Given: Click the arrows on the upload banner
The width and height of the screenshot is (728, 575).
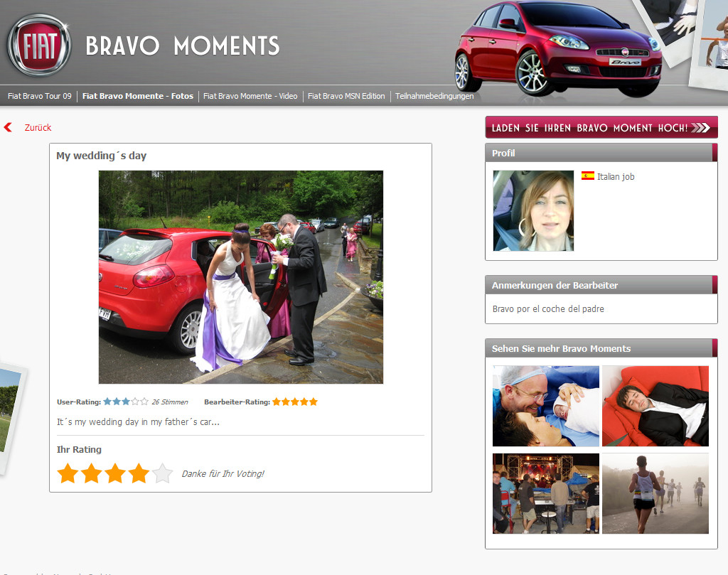Looking at the screenshot, I should coord(700,128).
